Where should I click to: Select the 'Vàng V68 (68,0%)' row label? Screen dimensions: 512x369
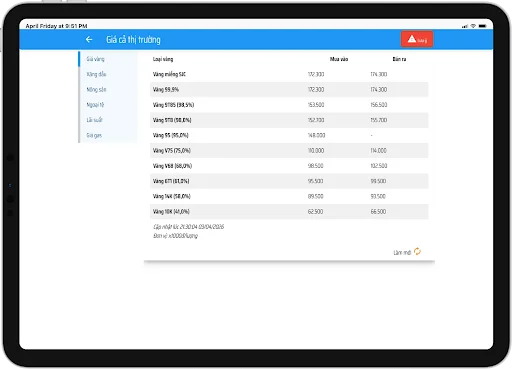(x=172, y=166)
